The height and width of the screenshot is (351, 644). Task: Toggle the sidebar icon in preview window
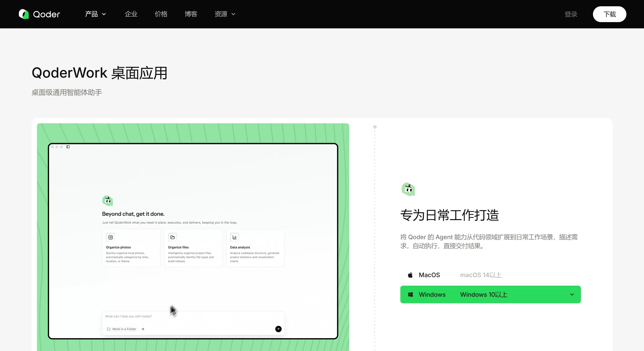click(x=68, y=147)
